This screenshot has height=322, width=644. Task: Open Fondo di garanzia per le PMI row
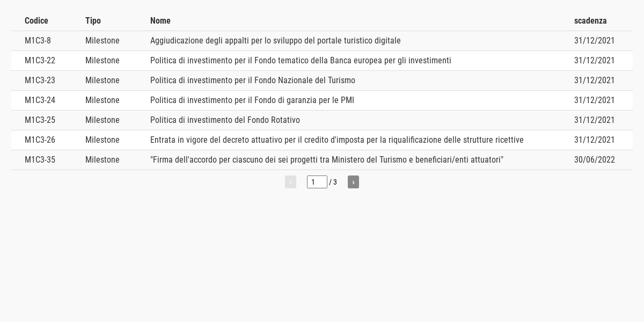[x=322, y=100]
